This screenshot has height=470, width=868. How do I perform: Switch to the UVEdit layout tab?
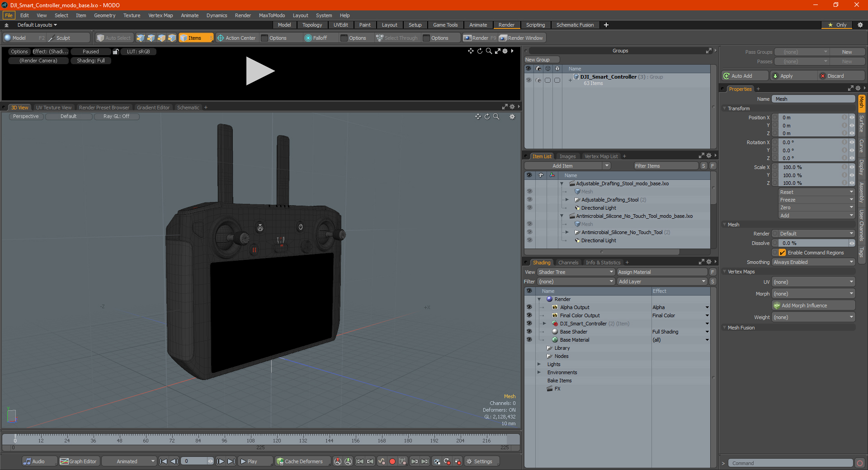tap(340, 25)
